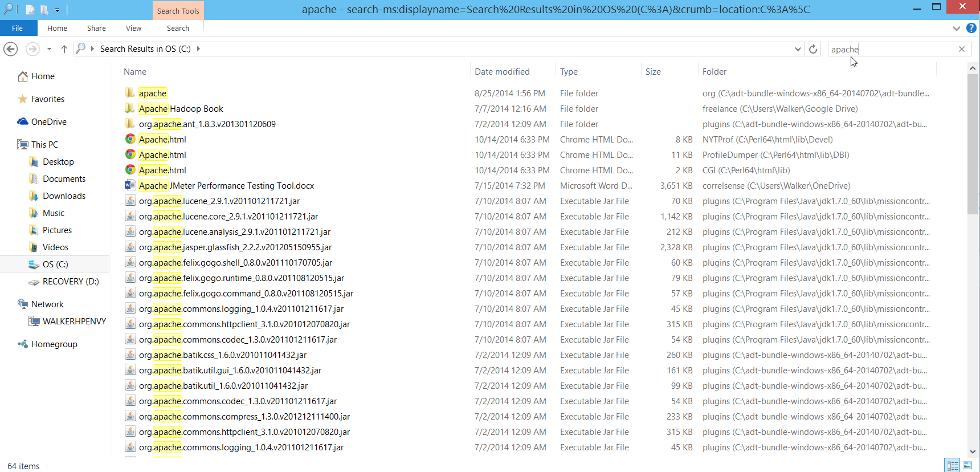Select Apache.html Chrome icon in ProfileDumper row
Viewport: 980px width, 472px height.
tap(130, 154)
